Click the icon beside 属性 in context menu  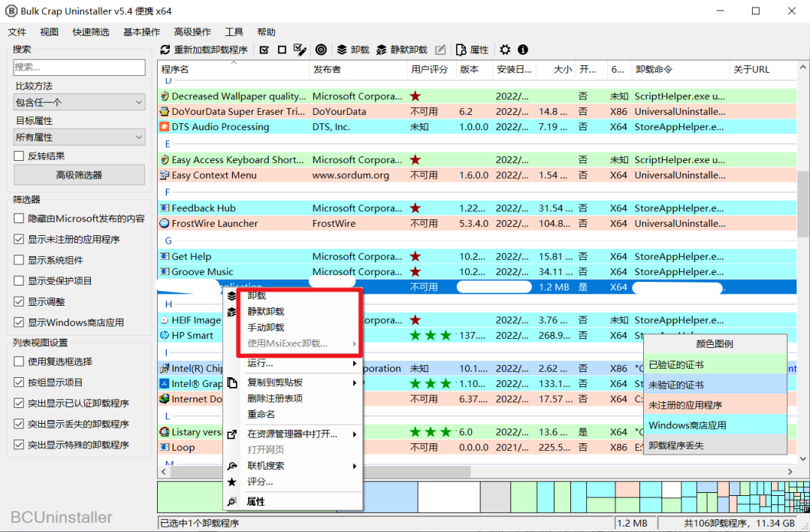(232, 501)
